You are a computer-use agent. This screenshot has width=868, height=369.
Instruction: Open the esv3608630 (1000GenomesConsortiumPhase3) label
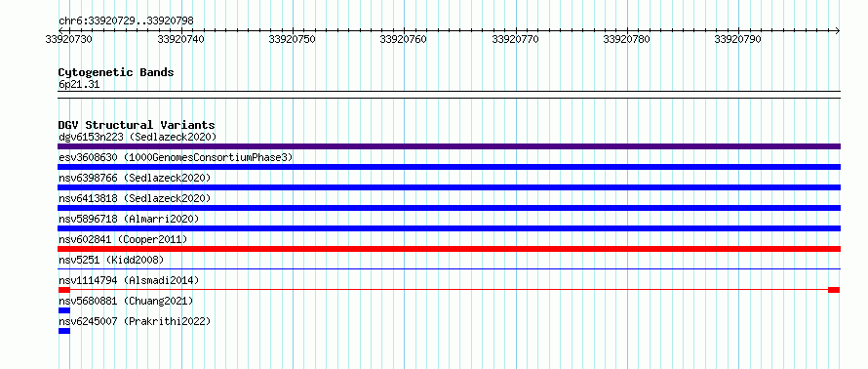coord(176,157)
